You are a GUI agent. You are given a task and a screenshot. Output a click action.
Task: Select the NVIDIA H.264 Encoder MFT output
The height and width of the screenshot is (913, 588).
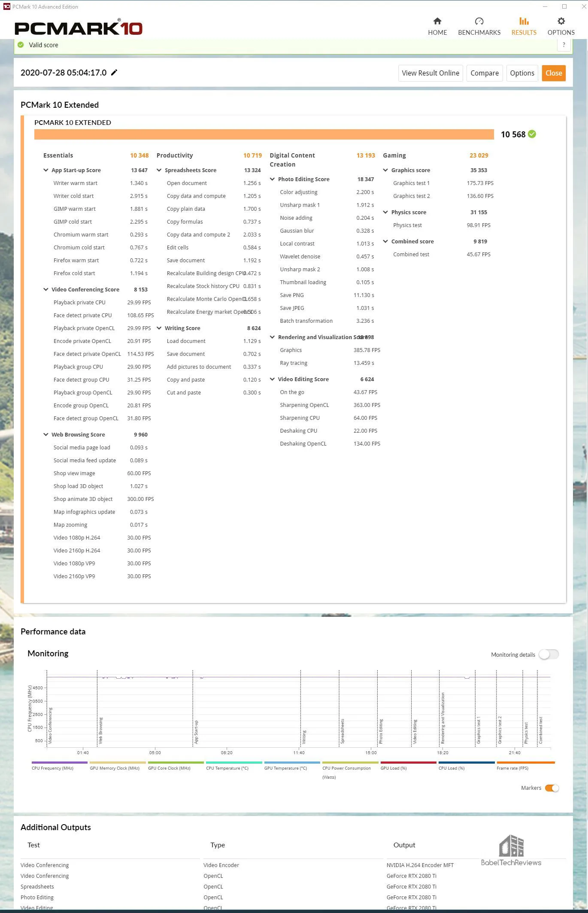[420, 865]
